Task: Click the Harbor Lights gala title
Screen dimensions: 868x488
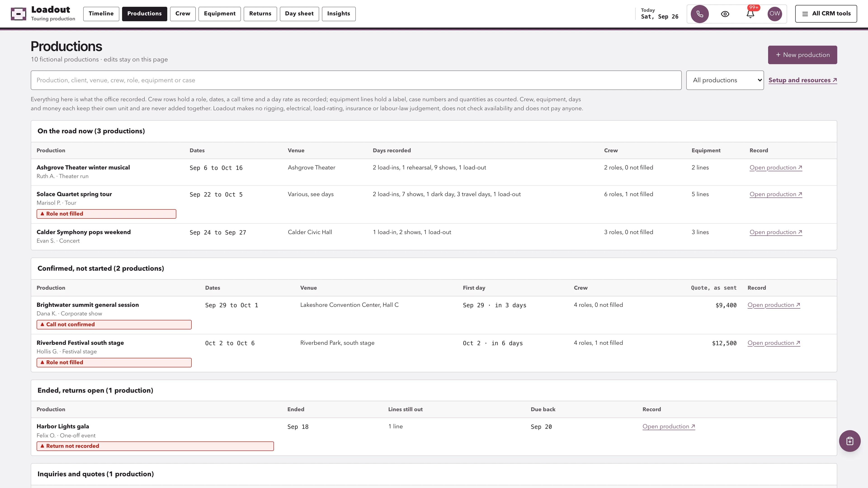Action: 63,426
